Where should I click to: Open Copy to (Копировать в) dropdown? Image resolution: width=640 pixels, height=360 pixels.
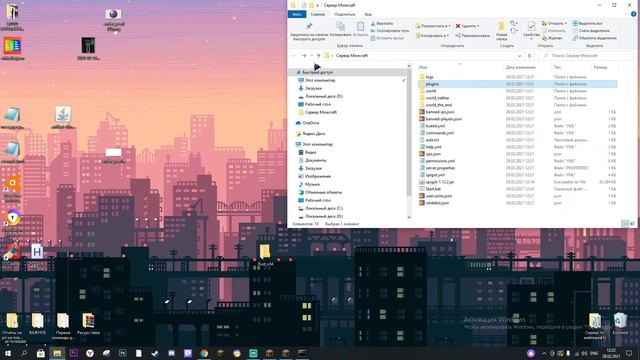[432, 36]
